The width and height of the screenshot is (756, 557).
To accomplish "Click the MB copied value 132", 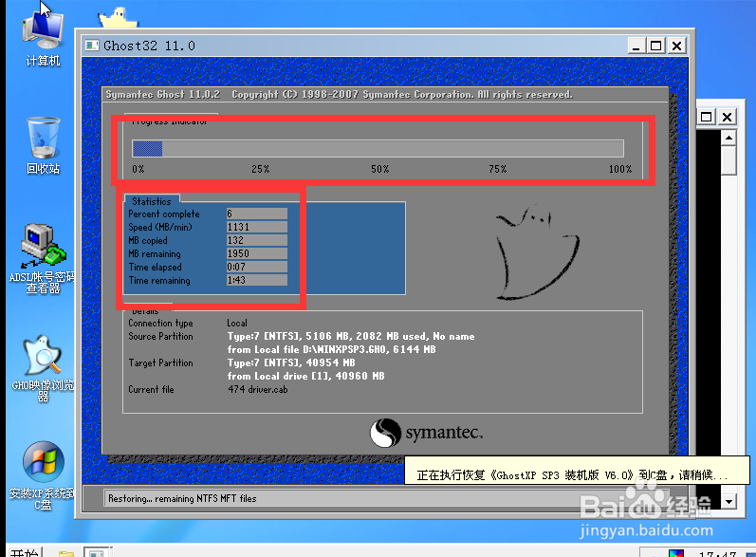I will pos(257,240).
